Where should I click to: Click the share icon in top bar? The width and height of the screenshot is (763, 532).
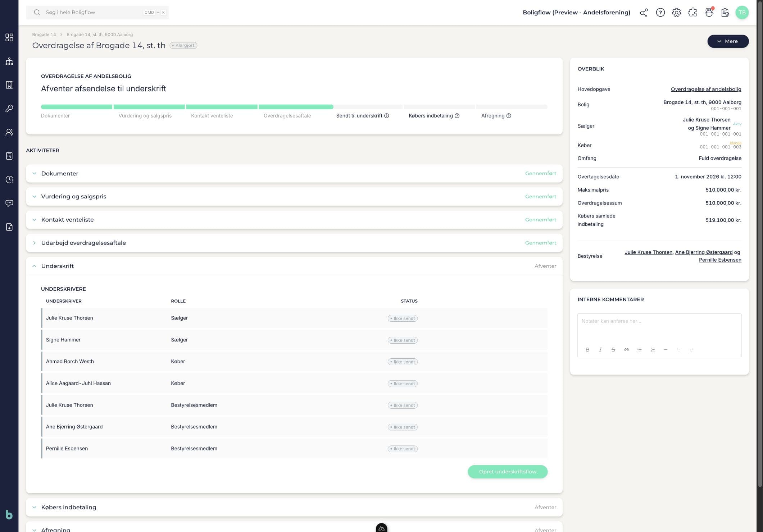[644, 13]
